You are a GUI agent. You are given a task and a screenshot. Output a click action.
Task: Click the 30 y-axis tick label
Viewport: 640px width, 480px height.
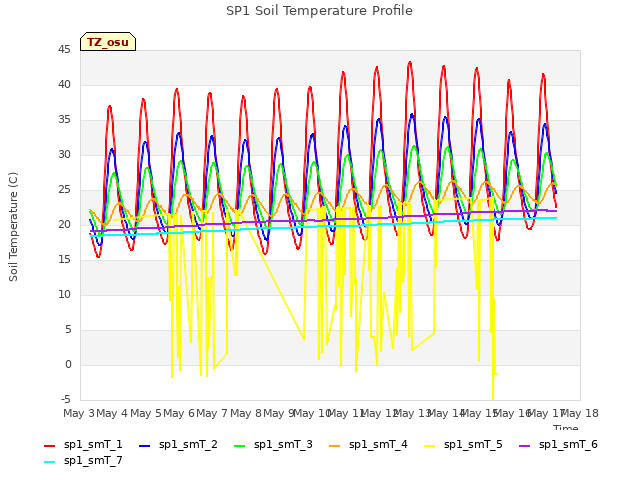64,155
